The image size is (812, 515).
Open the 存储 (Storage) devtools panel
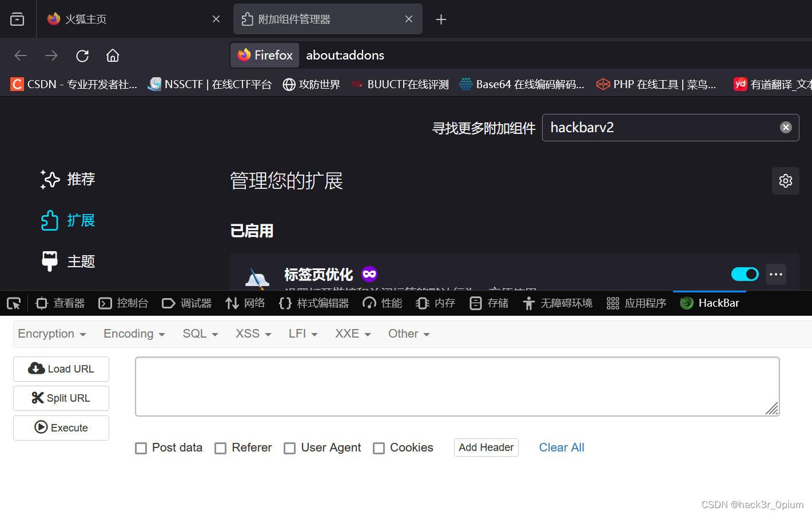tap(488, 303)
